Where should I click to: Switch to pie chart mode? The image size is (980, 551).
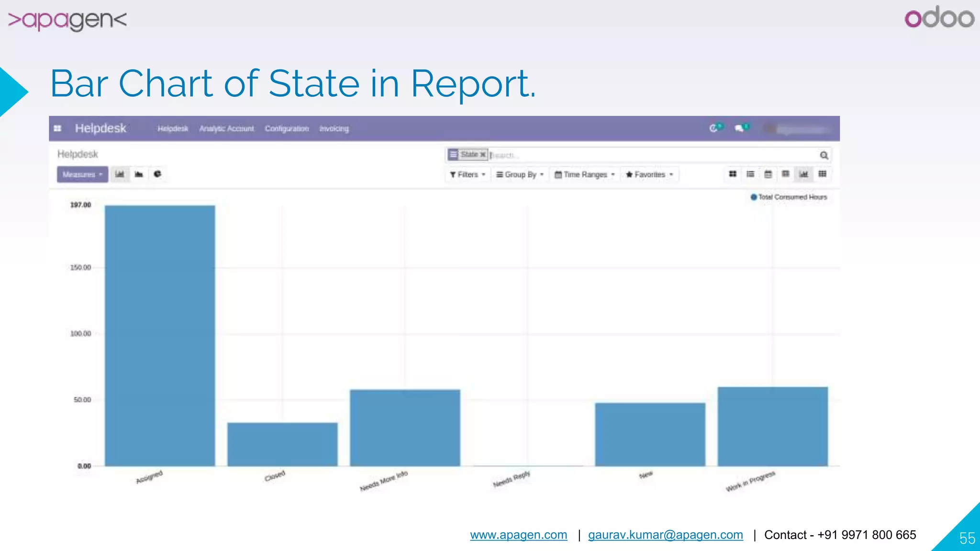[x=157, y=174]
